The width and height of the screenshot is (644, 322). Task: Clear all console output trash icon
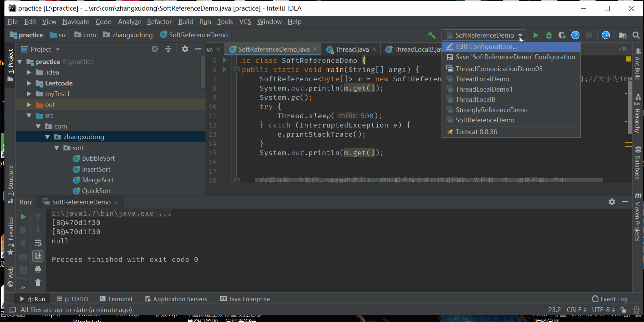(38, 283)
